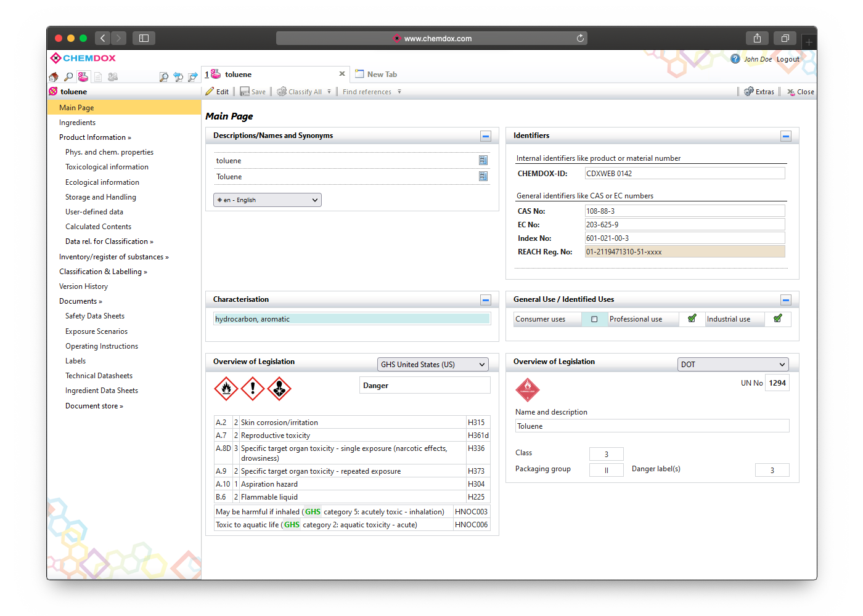Open Toxicological information in the sidebar
Viewport: 863px width, 616px height.
[x=107, y=167]
